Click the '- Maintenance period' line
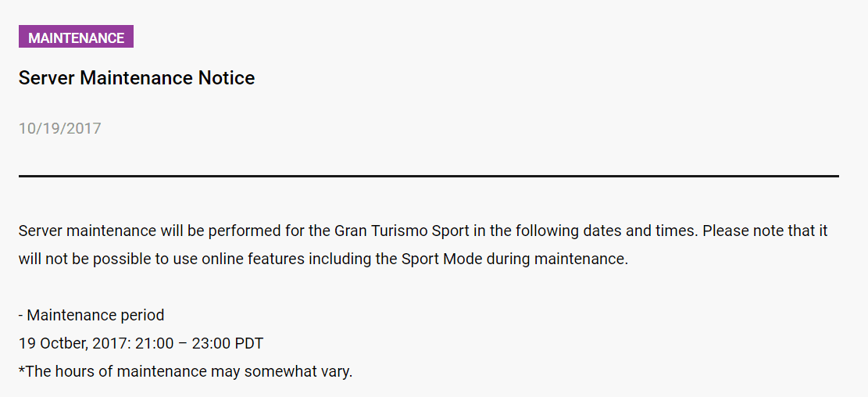This screenshot has width=868, height=397. pyautogui.click(x=91, y=315)
